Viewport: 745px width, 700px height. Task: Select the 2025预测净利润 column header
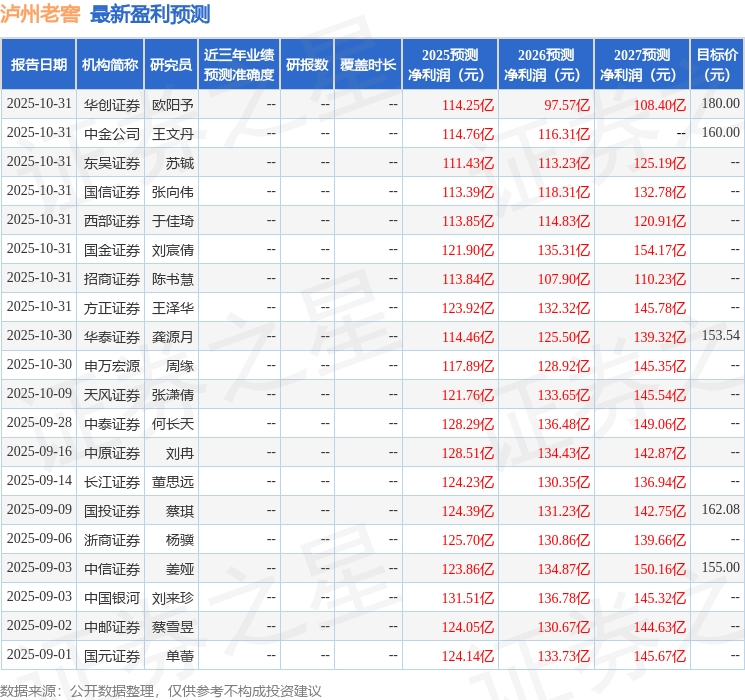click(450, 65)
